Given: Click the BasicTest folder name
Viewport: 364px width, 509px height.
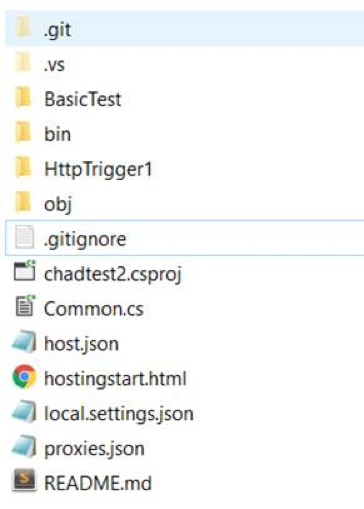Looking at the screenshot, I should click(x=83, y=100).
